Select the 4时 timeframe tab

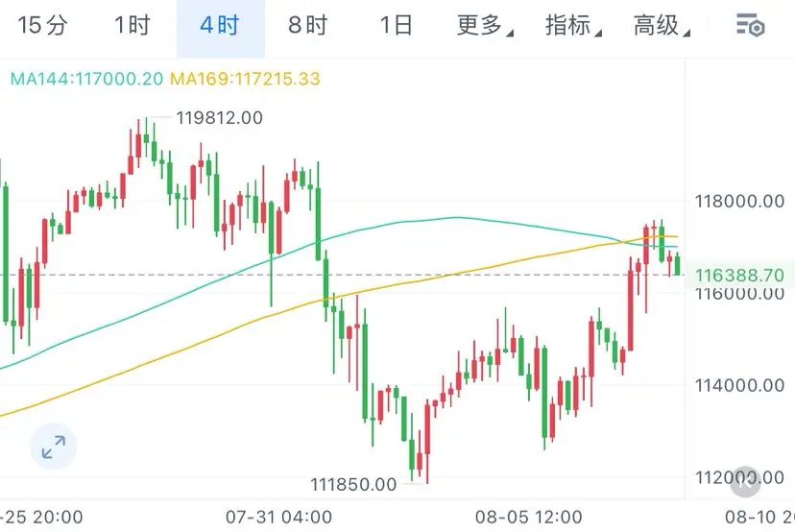point(221,25)
